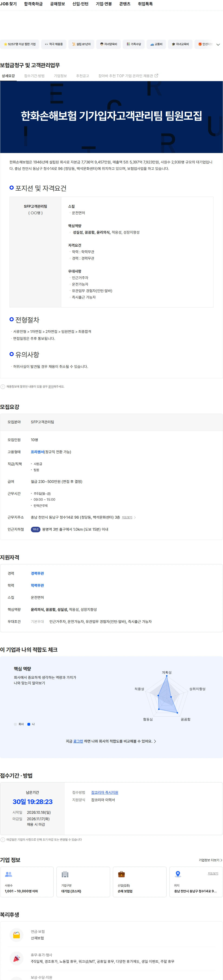Click the 위치 map pin icon
The width and height of the screenshot is (223, 980).
tap(178, 874)
